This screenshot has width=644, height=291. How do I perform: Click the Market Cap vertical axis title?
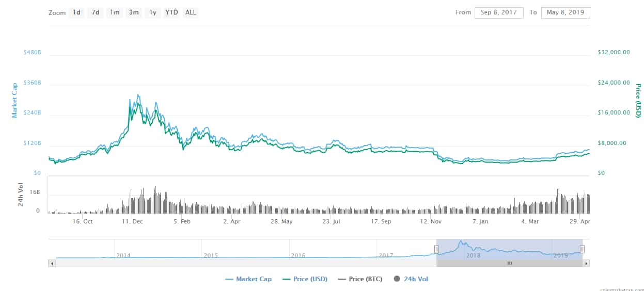point(15,100)
